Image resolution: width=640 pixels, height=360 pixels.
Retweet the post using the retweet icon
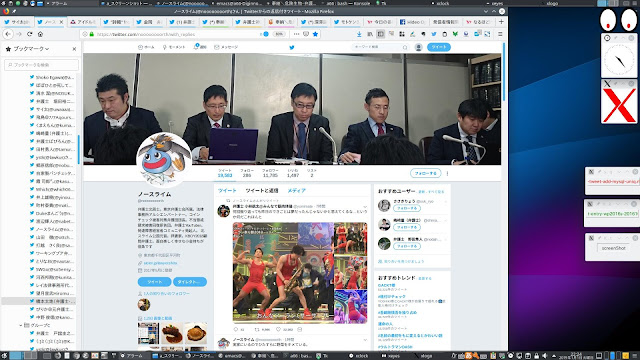257,329
